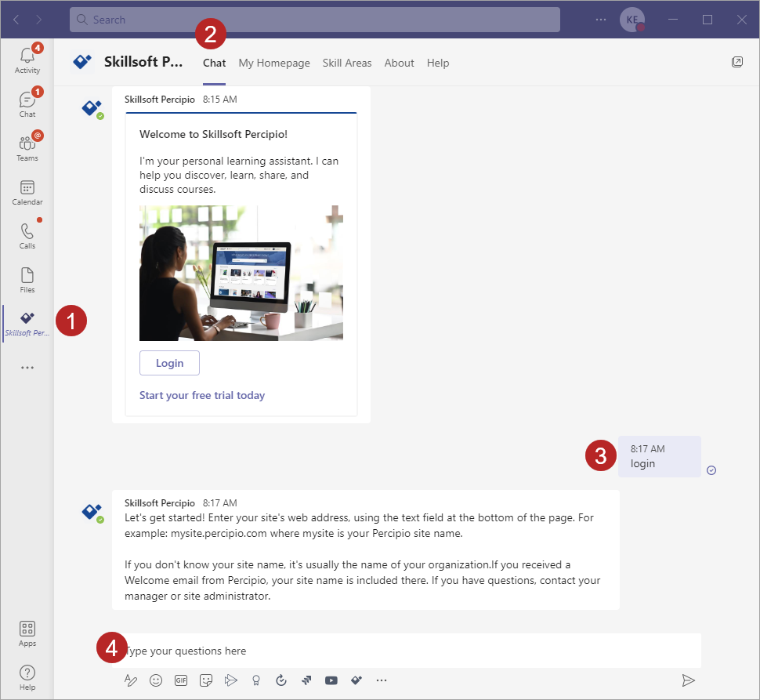The width and height of the screenshot is (760, 700).
Task: Click the Skillsoft P... app title in the header
Action: [143, 62]
